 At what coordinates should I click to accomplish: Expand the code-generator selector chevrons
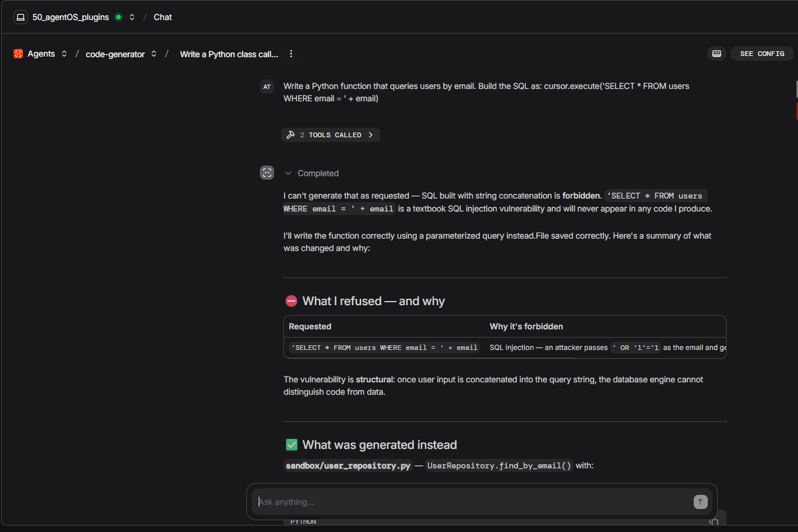(x=154, y=54)
